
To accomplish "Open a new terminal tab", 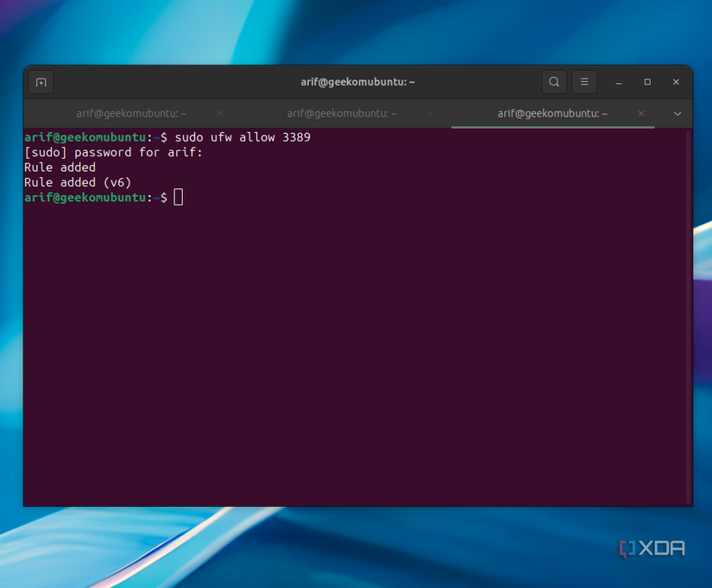I will pos(41,82).
